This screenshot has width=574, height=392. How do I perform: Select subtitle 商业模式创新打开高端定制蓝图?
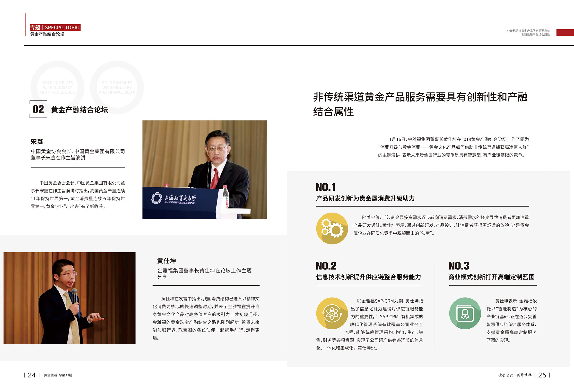pos(492,277)
